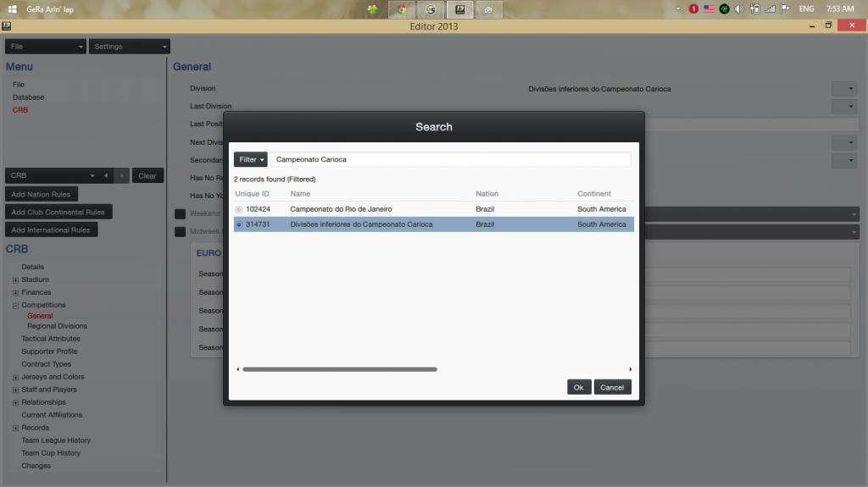The image size is (868, 487).
Task: Open Details in CRB tree
Action: [x=33, y=267]
